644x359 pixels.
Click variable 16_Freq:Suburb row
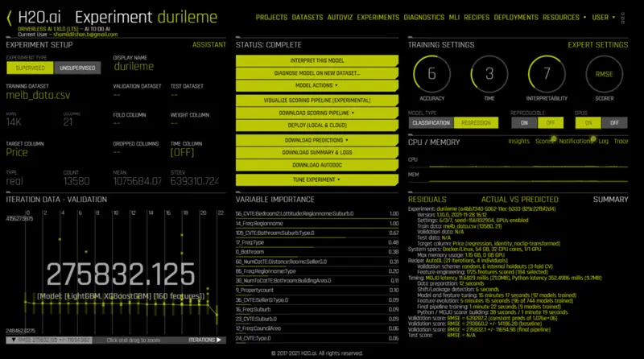coord(317,310)
